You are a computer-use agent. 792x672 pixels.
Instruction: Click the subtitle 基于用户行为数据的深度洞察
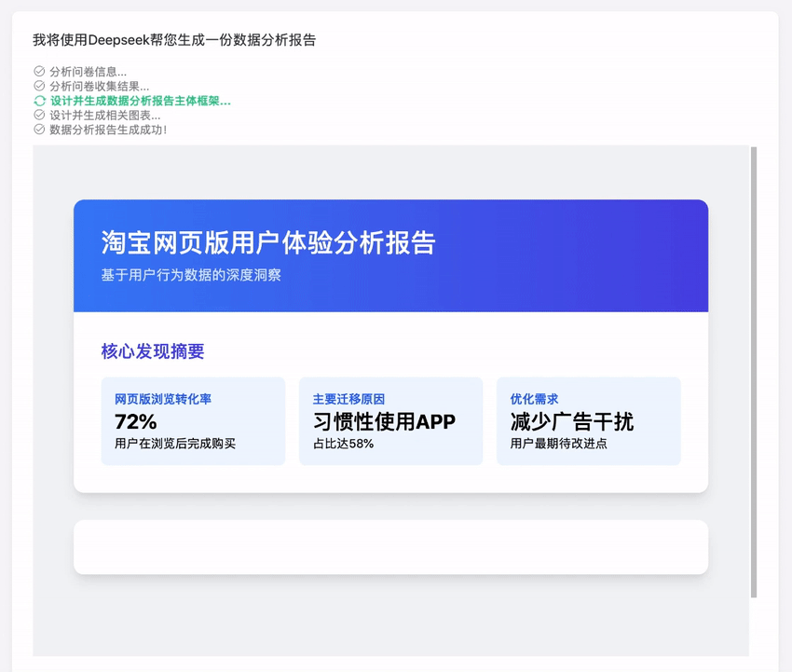click(x=191, y=275)
